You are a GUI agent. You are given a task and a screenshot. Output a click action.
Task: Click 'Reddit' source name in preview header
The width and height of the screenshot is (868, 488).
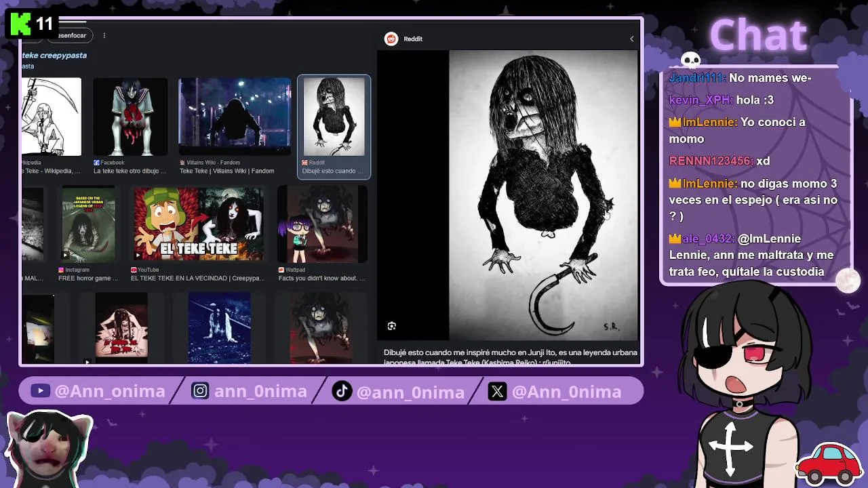413,39
